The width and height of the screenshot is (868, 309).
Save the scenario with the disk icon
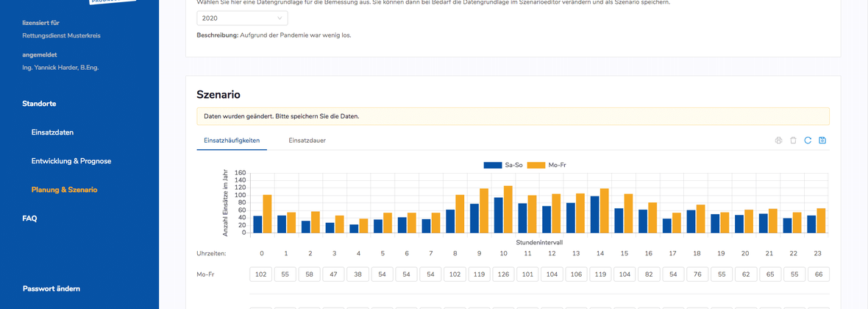pos(822,141)
